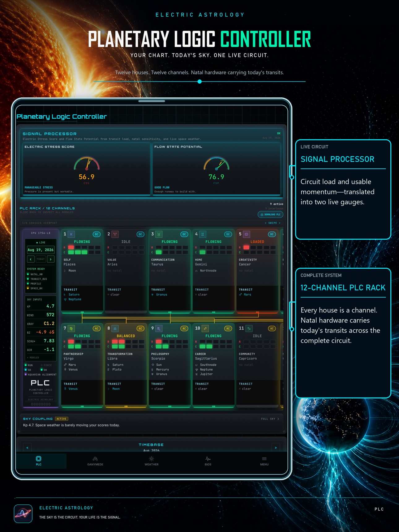Select the Virgo icon on channel 7
Screen dimensions: 399x532
[71, 328]
